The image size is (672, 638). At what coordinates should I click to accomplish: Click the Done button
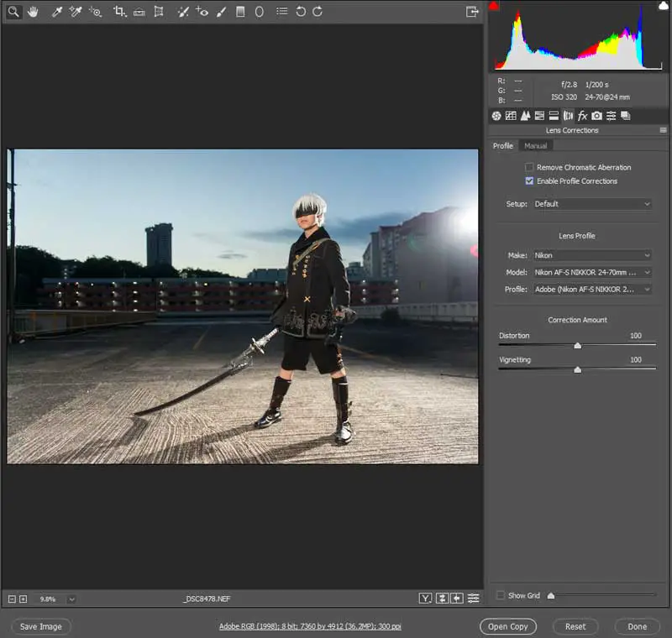(638, 626)
